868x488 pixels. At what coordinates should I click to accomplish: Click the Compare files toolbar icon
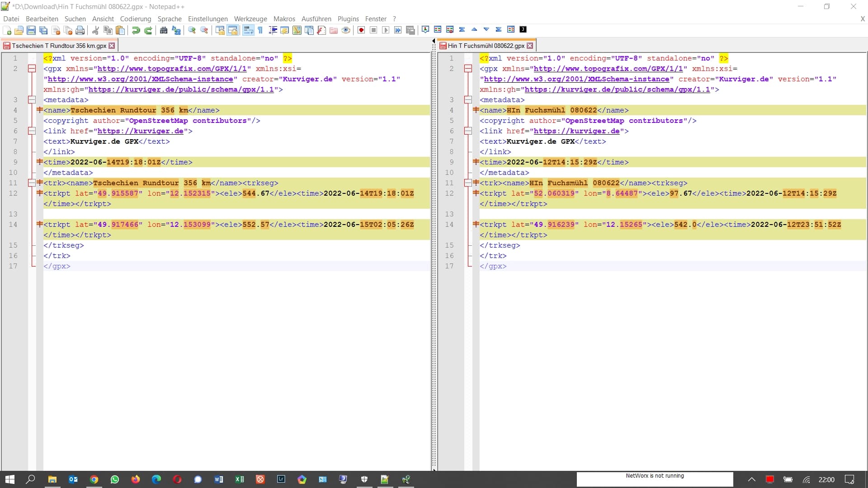coord(438,29)
